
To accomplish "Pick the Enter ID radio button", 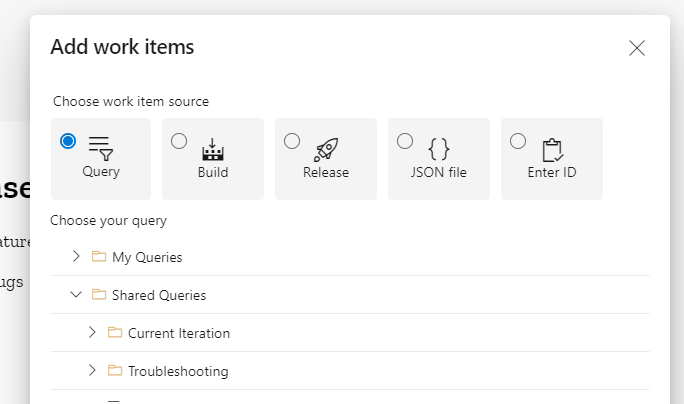I will coord(518,141).
